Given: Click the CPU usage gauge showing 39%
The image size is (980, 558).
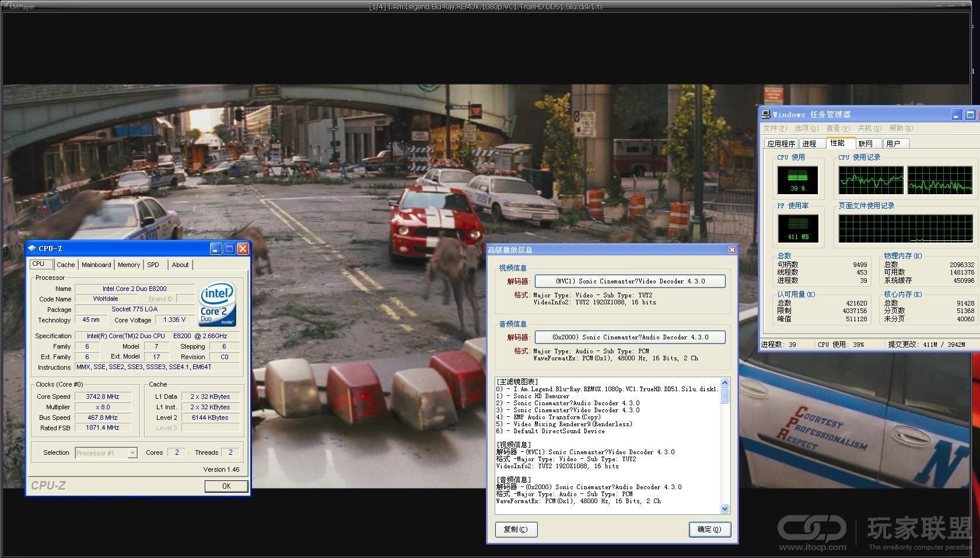Looking at the screenshot, I should point(797,180).
